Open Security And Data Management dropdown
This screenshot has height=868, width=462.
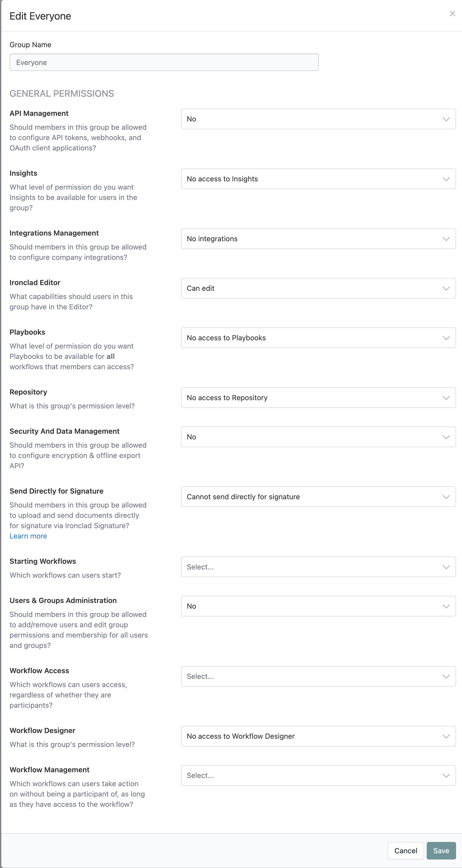318,437
